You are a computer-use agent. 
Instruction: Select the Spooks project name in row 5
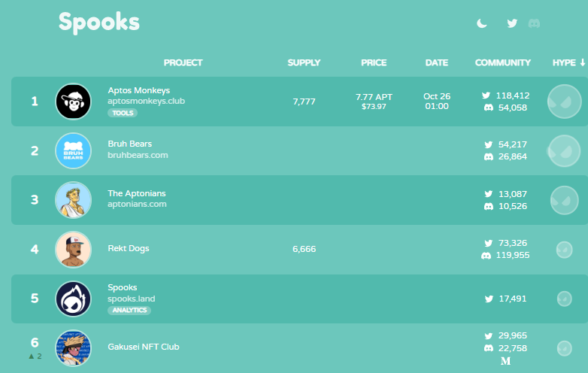coord(123,287)
